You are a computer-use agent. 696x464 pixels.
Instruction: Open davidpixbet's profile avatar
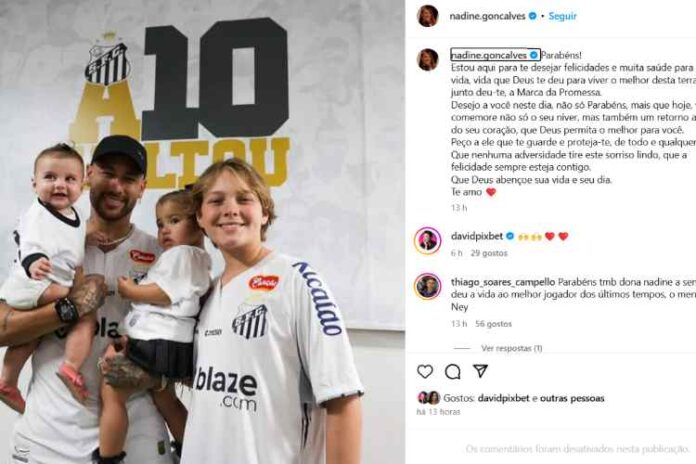point(427,241)
